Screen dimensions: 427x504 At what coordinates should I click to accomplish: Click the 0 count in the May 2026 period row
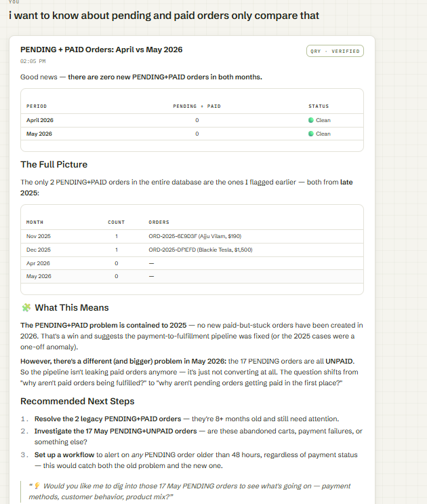pos(197,134)
